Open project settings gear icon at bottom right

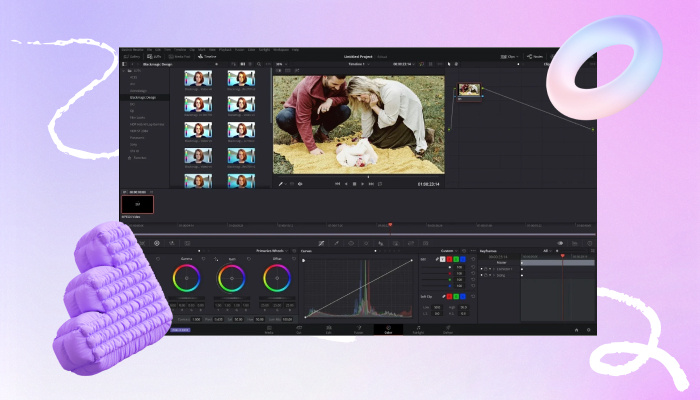(588, 330)
